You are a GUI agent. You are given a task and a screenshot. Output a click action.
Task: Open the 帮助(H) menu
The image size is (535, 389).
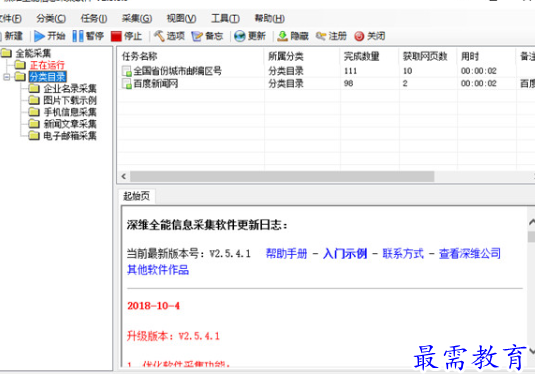pos(270,18)
